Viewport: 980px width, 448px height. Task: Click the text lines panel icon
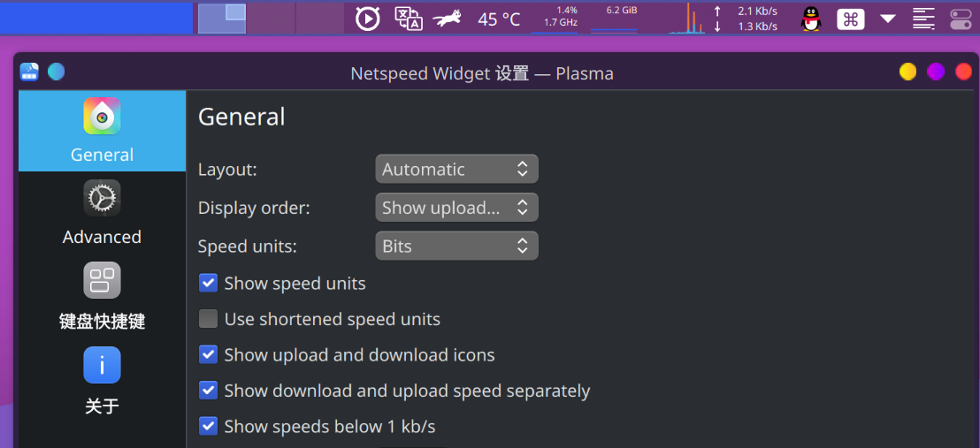[923, 19]
